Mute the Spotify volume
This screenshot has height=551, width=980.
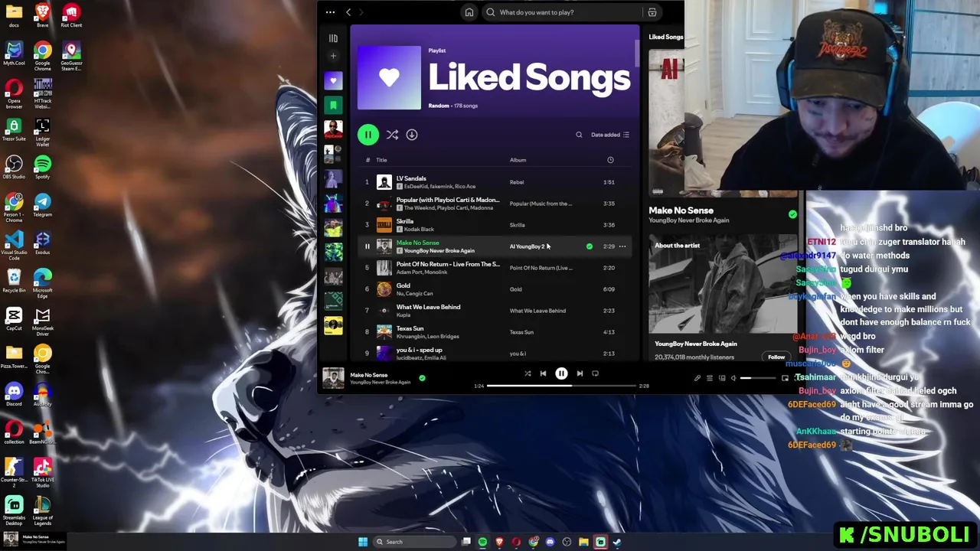pyautogui.click(x=733, y=378)
